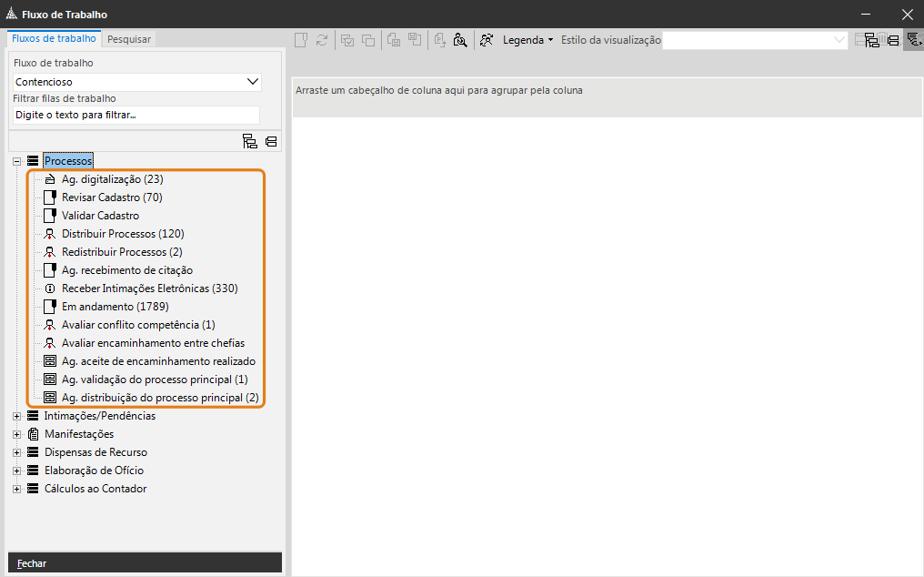The height and width of the screenshot is (577, 924).
Task: Open the Legenda dropdown menu
Action: (527, 40)
